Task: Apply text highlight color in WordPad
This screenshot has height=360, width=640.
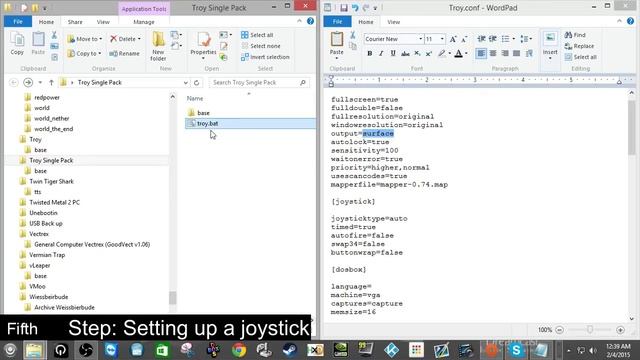Action: pyautogui.click(x=442, y=53)
